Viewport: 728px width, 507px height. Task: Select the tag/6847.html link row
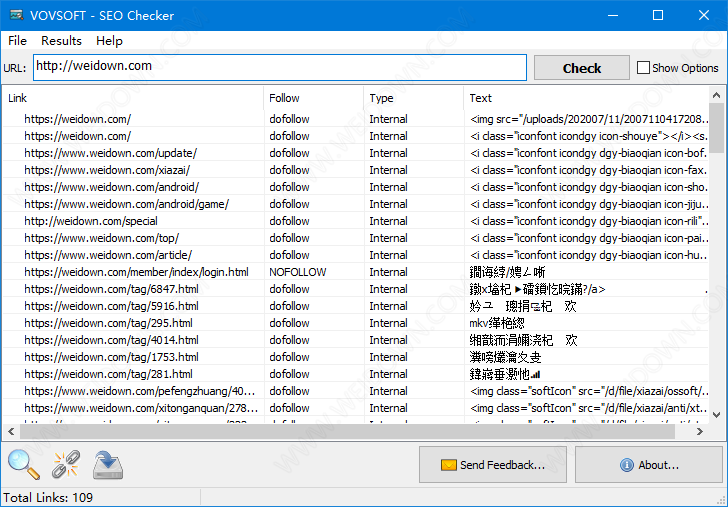tap(356, 289)
